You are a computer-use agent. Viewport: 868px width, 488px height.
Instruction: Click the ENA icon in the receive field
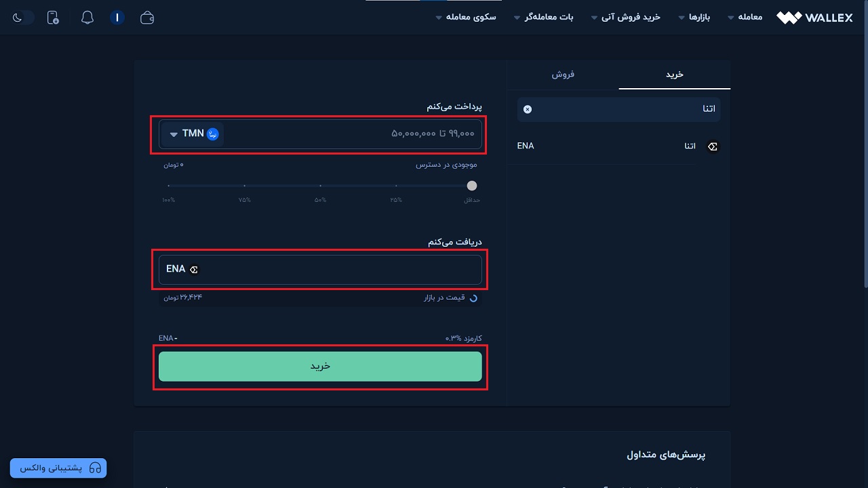pos(194,269)
